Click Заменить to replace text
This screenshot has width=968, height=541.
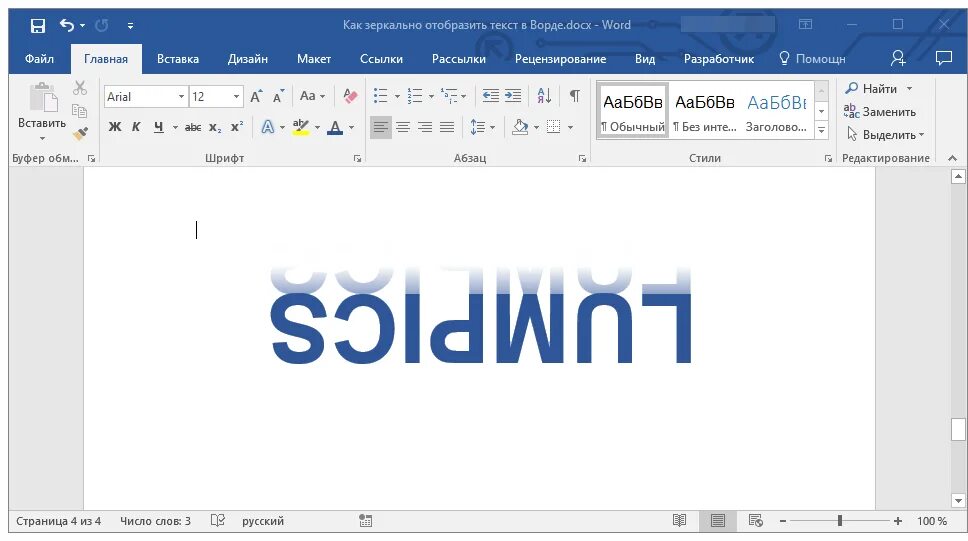pyautogui.click(x=880, y=112)
